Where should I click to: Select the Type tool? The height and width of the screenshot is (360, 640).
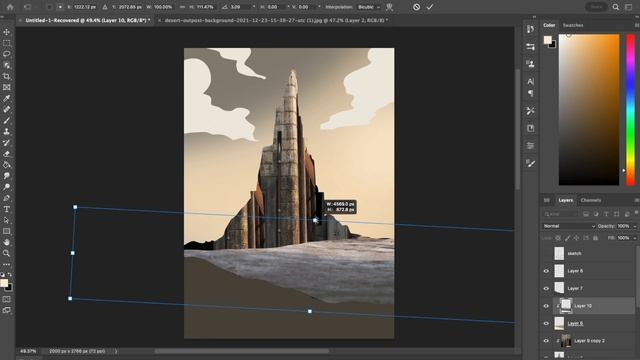tap(7, 209)
